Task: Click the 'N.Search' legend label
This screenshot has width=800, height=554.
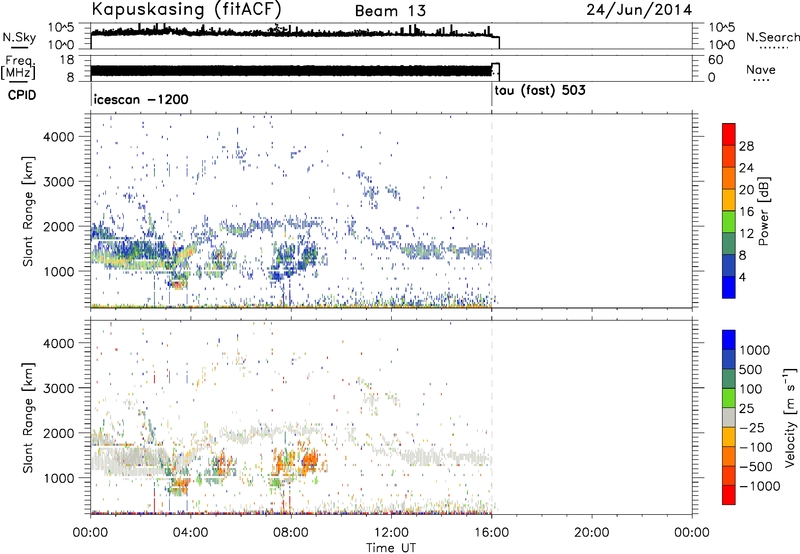Action: [772, 37]
